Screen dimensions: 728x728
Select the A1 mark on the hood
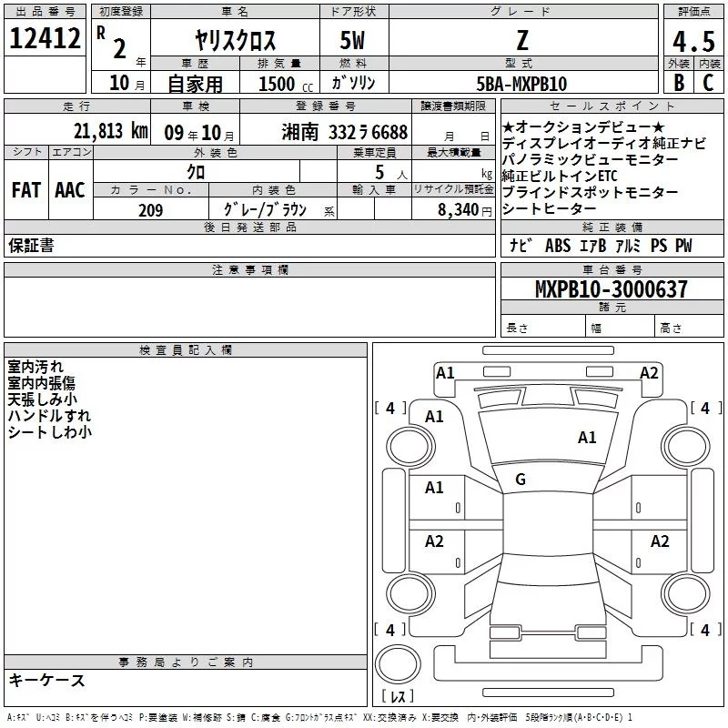tap(587, 438)
